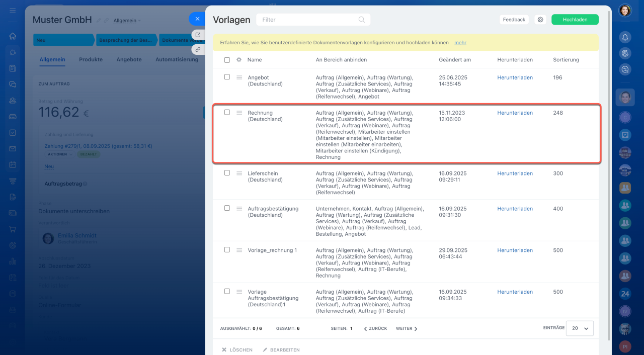Image resolution: width=644 pixels, height=355 pixels.
Task: Click the Feedback button
Action: [514, 20]
